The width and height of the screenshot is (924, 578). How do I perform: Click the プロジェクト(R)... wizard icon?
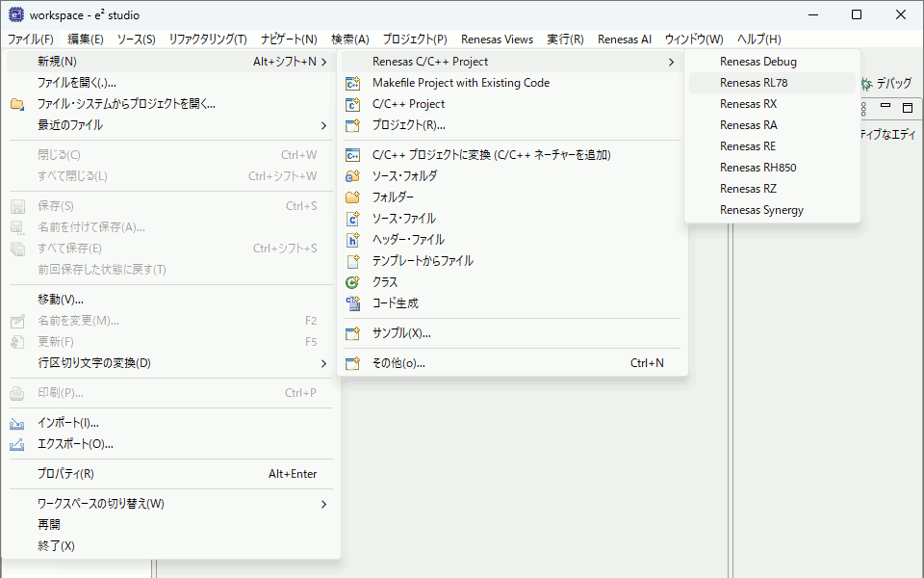352,125
